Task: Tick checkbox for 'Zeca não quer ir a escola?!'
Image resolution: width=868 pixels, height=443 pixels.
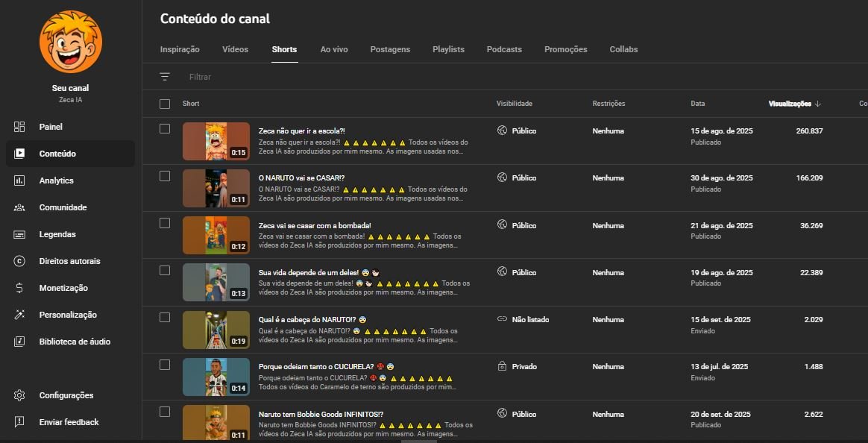Action: tap(165, 129)
